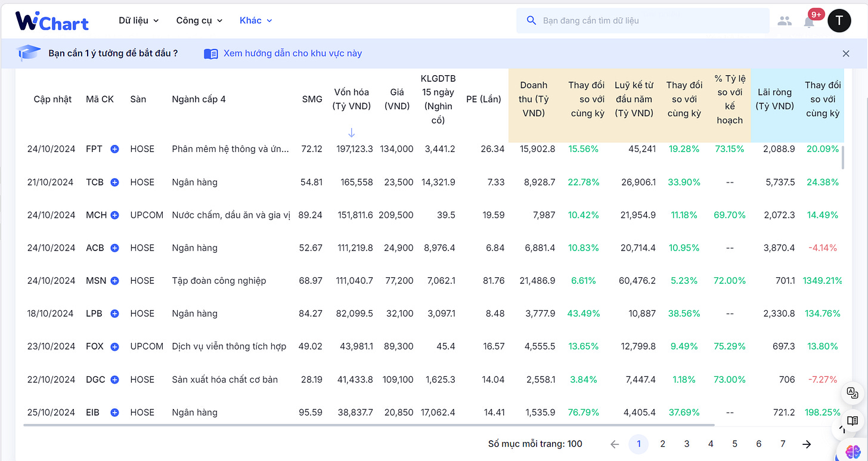
Task: Click the -7.27% value in DGC row
Action: click(823, 379)
